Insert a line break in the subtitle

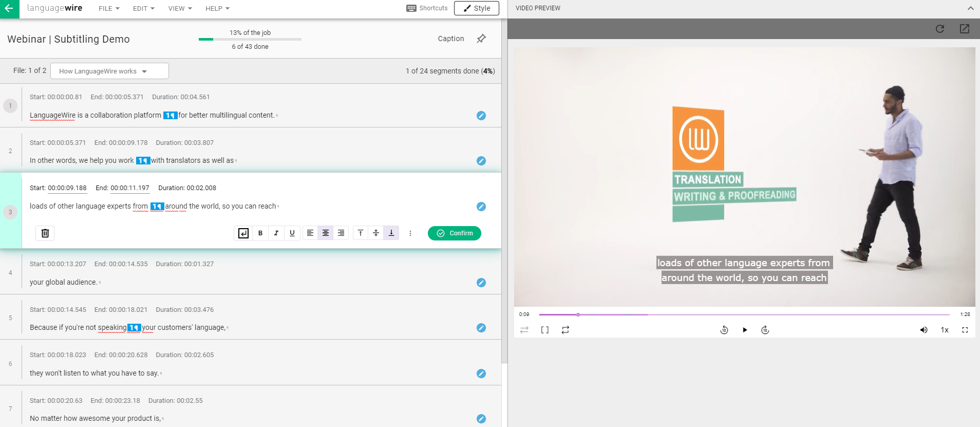(x=243, y=233)
